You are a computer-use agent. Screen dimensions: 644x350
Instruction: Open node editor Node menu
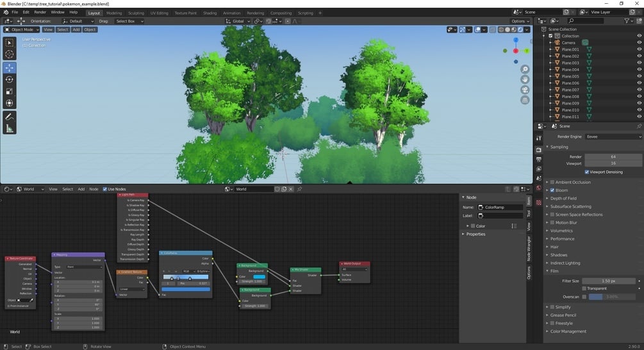[94, 189]
